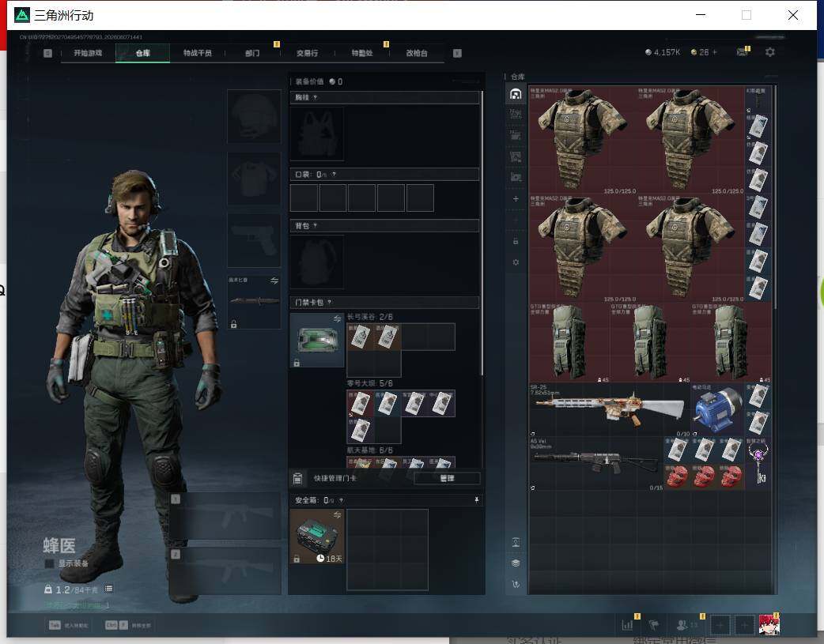Toggle the pin icon on 安全箱 header
The height and width of the screenshot is (644, 824).
(x=476, y=500)
